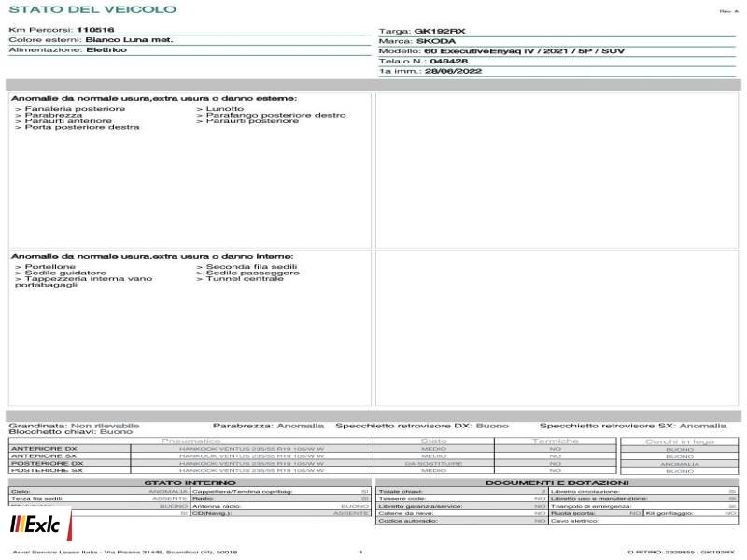
Task: Click the 'Tappezzeria interna vano portabagagli' entry
Action: (83, 282)
